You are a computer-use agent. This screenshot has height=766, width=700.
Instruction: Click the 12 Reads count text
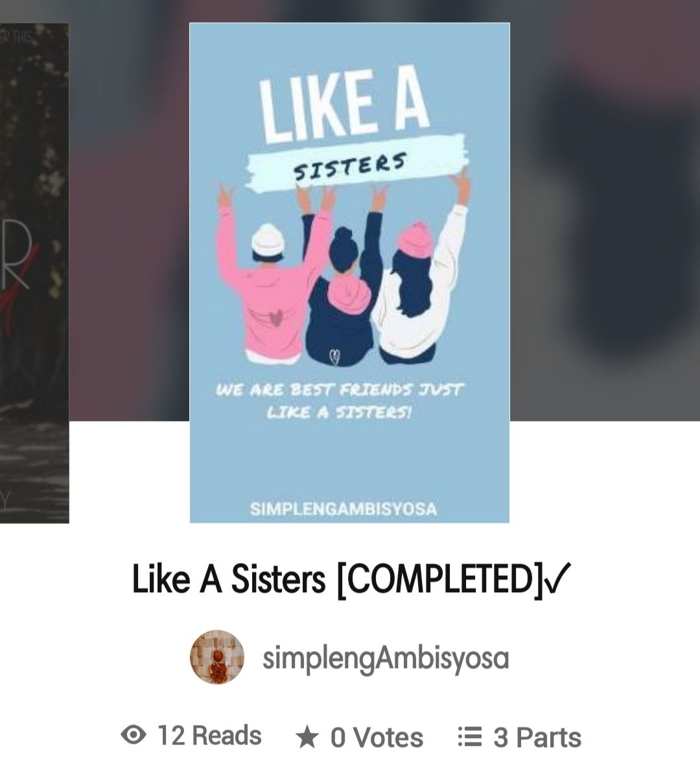pos(209,736)
